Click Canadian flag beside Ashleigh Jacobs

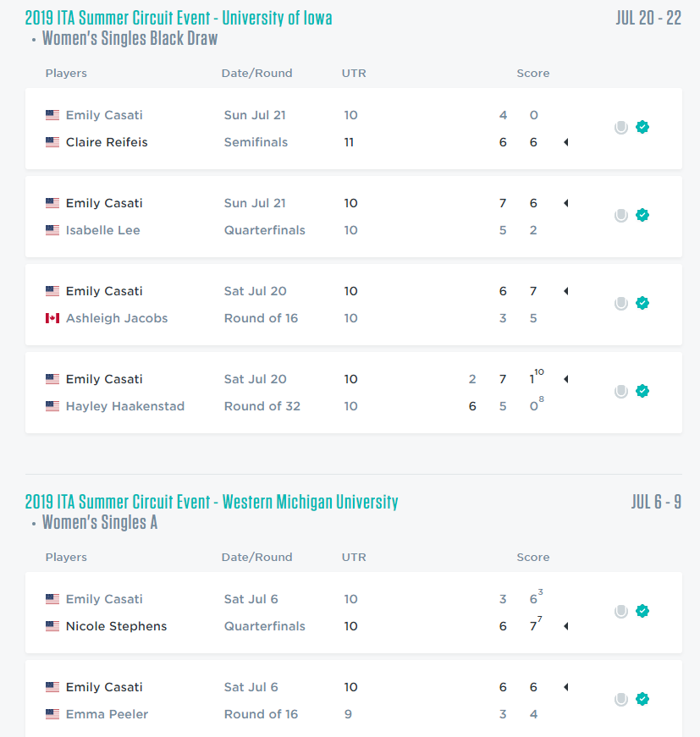[52, 318]
